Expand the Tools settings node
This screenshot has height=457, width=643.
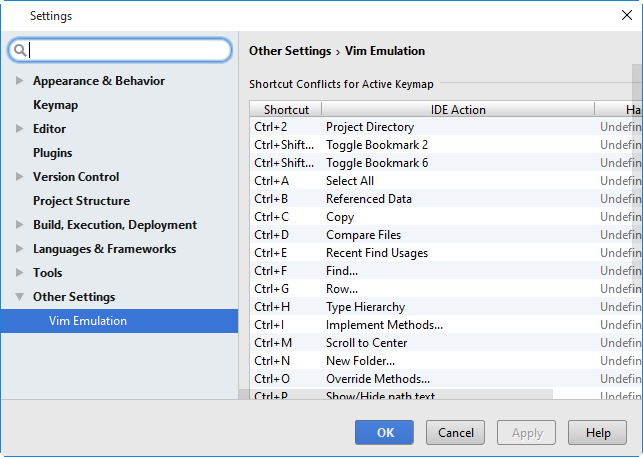[x=19, y=273]
